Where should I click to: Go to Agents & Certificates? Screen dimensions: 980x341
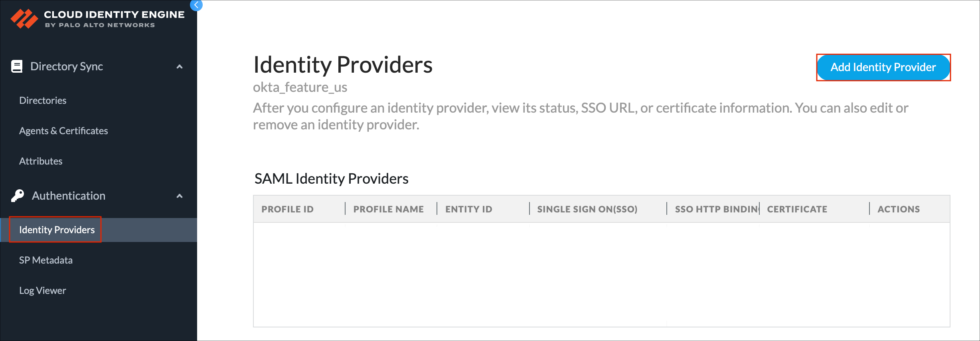[x=63, y=131]
